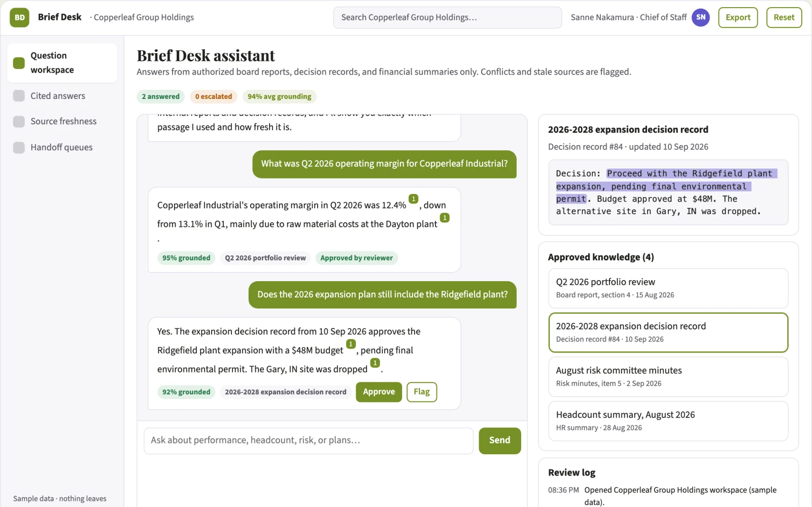812x507 pixels.
Task: Click the Q2 2026 operating margin question bubble
Action: point(384,164)
